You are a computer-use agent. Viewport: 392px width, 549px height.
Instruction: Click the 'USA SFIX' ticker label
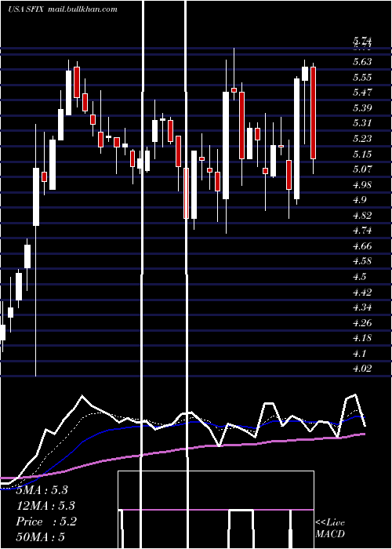click(26, 9)
